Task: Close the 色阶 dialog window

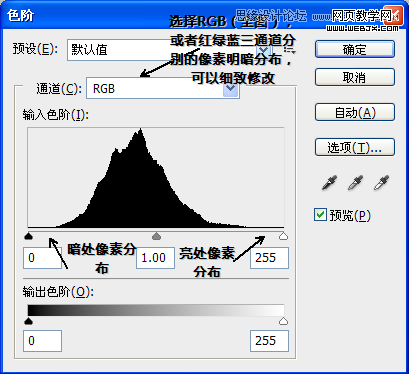Action: pos(393,15)
